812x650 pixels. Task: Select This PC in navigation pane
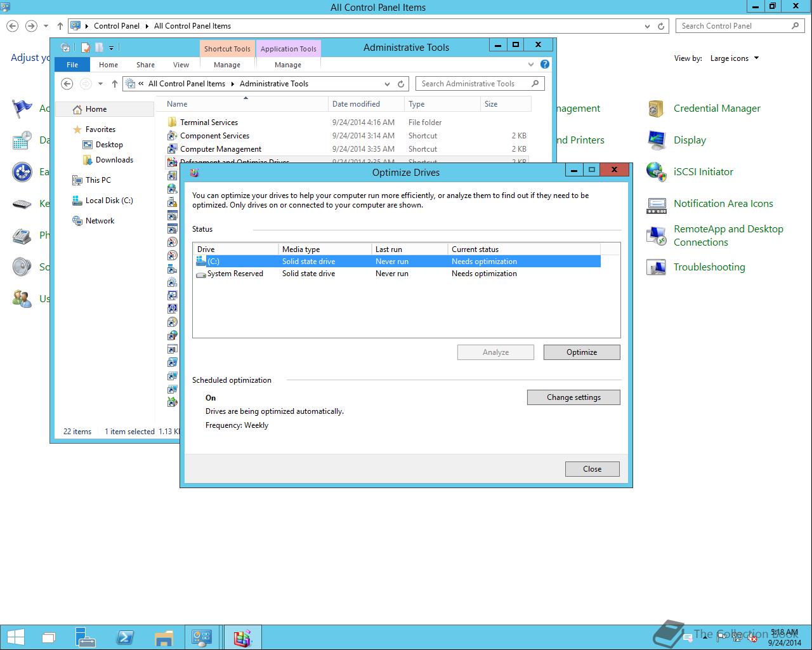click(98, 180)
